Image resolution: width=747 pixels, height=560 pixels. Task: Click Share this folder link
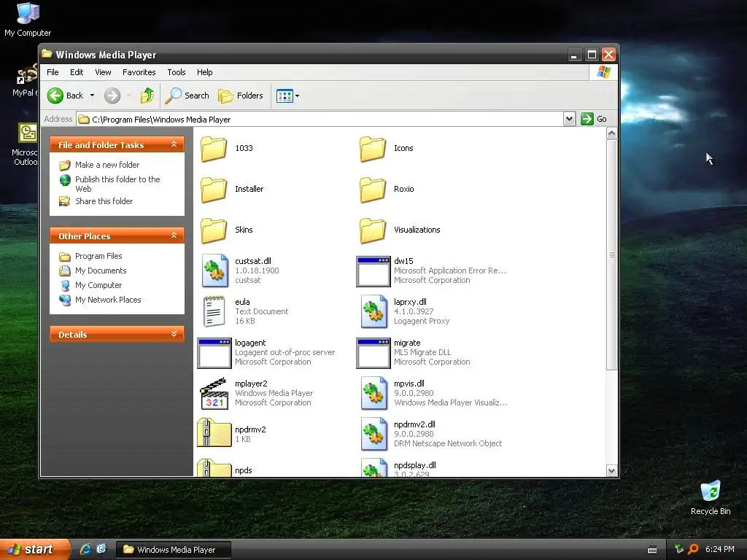tap(104, 201)
